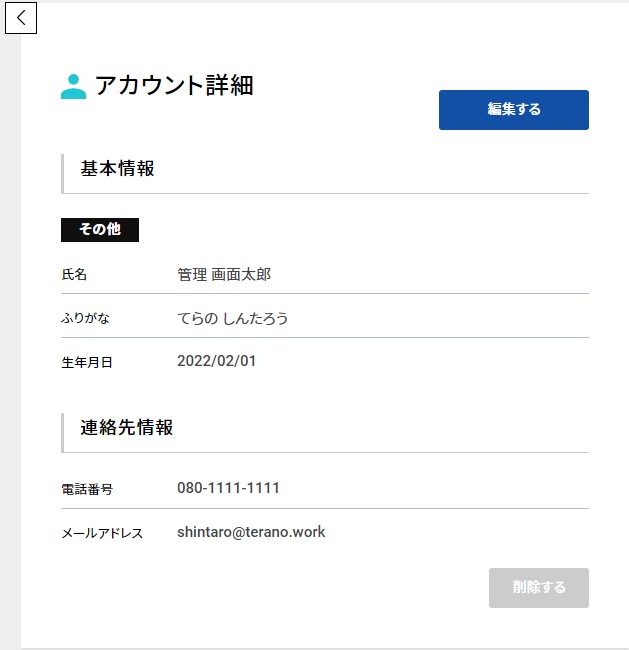
Task: Click the account person icon
Action: [73, 86]
